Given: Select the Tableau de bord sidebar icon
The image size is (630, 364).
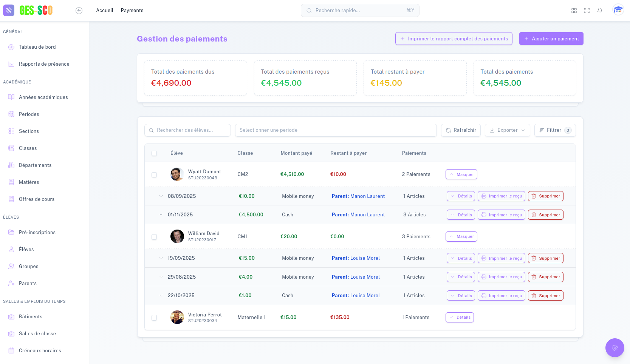Looking at the screenshot, I should pos(11,47).
